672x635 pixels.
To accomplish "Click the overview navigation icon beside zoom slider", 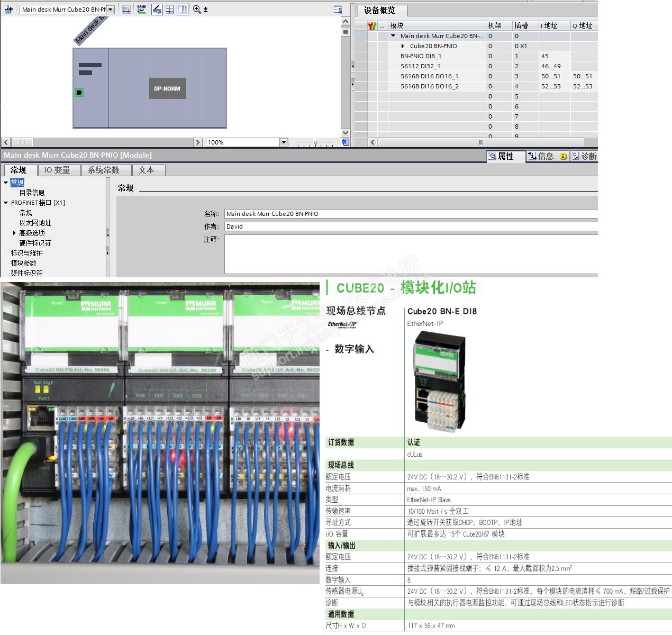I will 346,142.
